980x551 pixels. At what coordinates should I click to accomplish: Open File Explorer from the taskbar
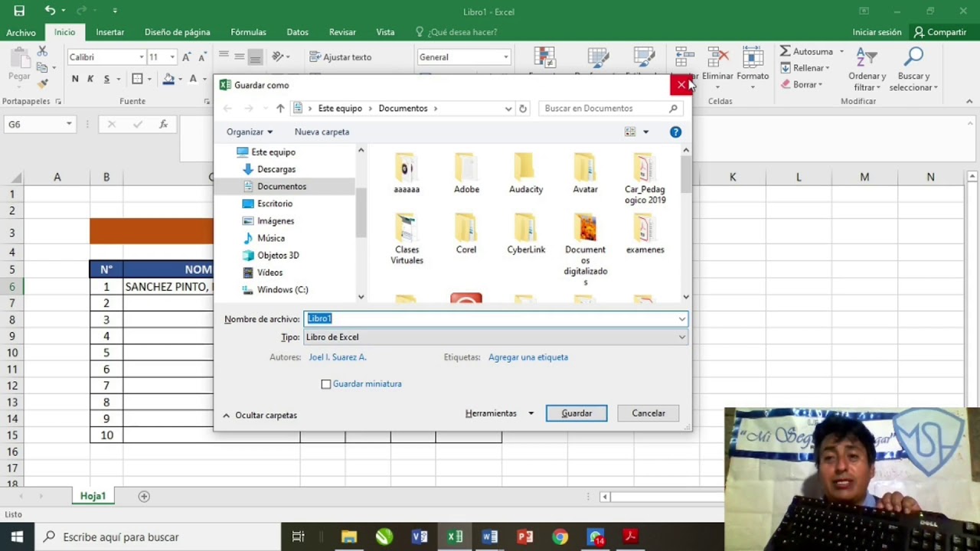pos(349,536)
